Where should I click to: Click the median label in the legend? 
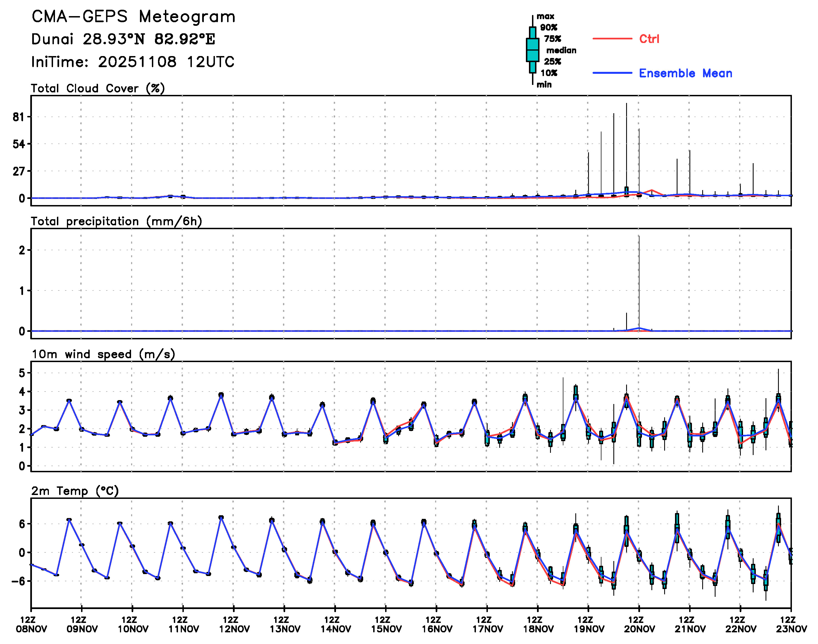(x=561, y=50)
